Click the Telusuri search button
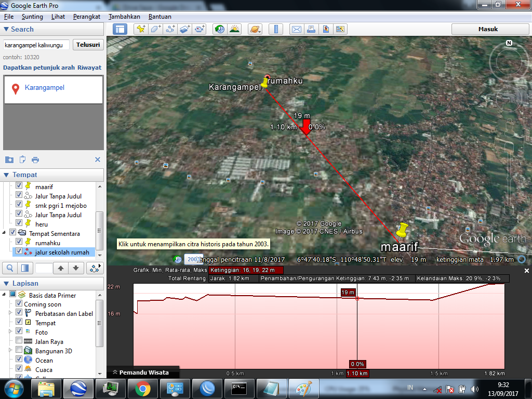This screenshot has height=399, width=532. coord(88,45)
